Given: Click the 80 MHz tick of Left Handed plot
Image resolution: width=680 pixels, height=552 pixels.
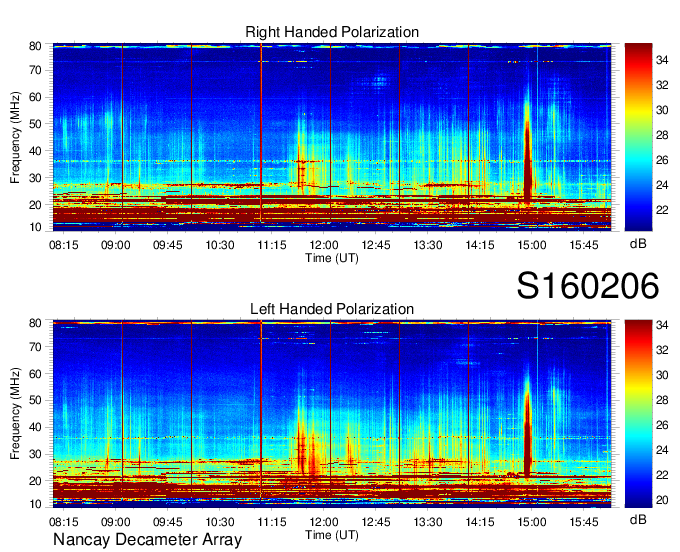Looking at the screenshot, I should [35, 323].
